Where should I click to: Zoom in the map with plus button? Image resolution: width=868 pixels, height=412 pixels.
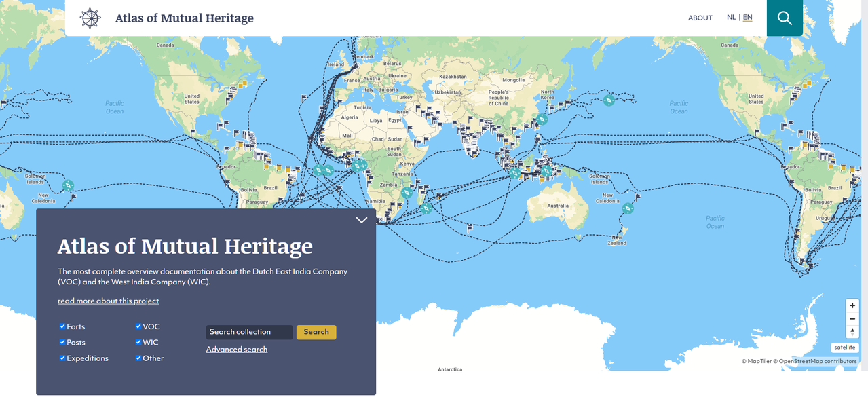pos(852,305)
